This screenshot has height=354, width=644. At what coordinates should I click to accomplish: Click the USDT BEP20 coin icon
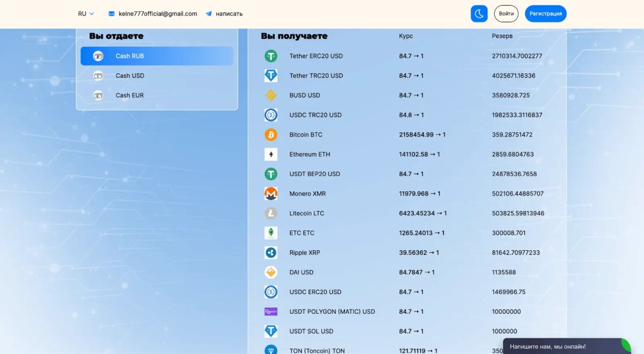click(270, 174)
